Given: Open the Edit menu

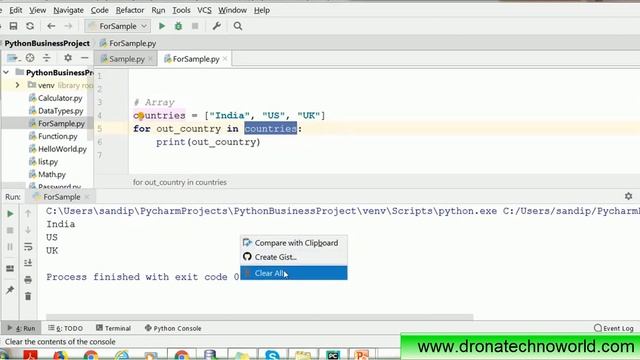Looking at the screenshot, I should [x=16, y=10].
